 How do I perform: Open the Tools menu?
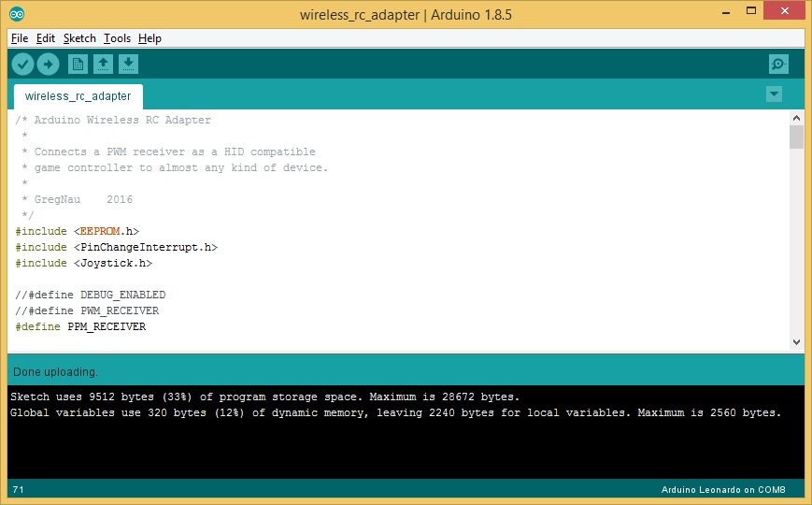pos(117,38)
